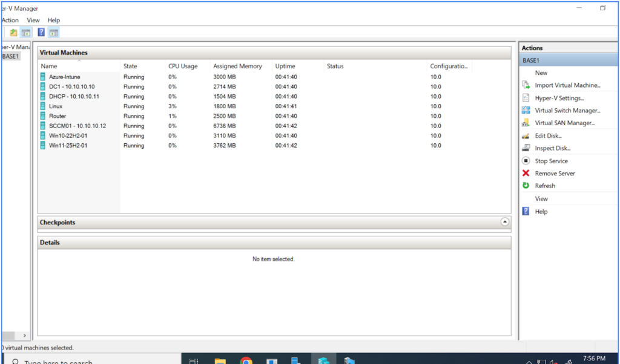Click the Up one level toolbar icon
This screenshot has width=620, height=364.
(x=13, y=33)
